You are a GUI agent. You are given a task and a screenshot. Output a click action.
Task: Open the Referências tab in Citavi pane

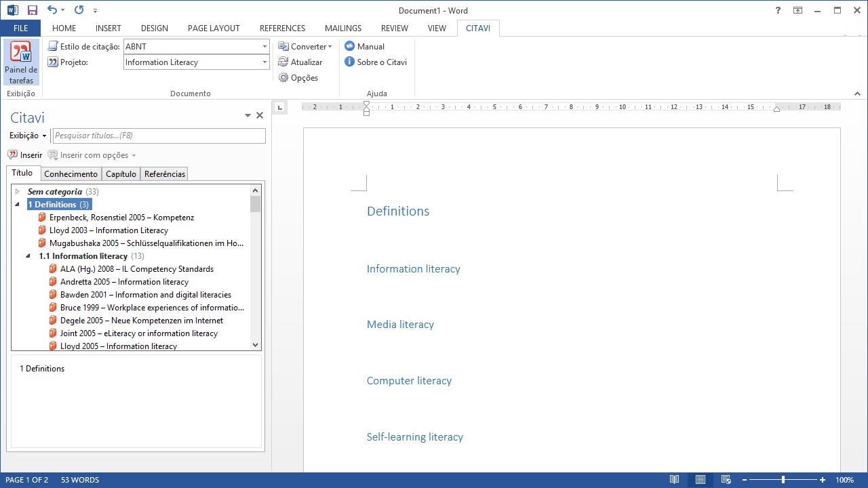pos(164,174)
